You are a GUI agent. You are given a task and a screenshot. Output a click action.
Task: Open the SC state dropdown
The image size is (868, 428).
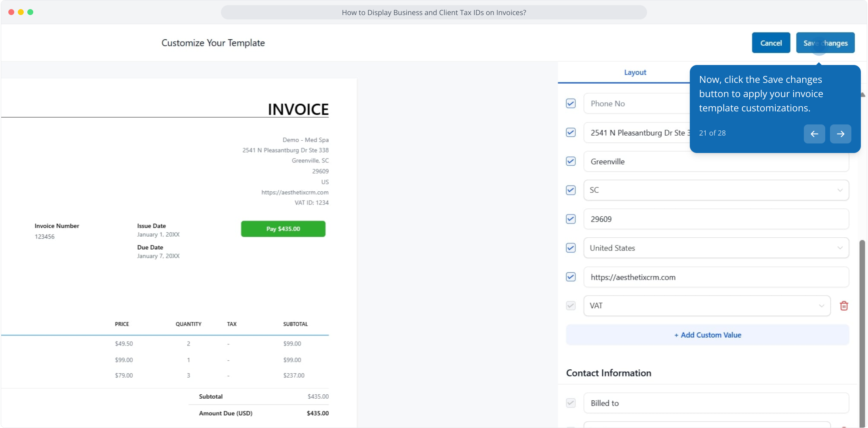[x=716, y=190]
